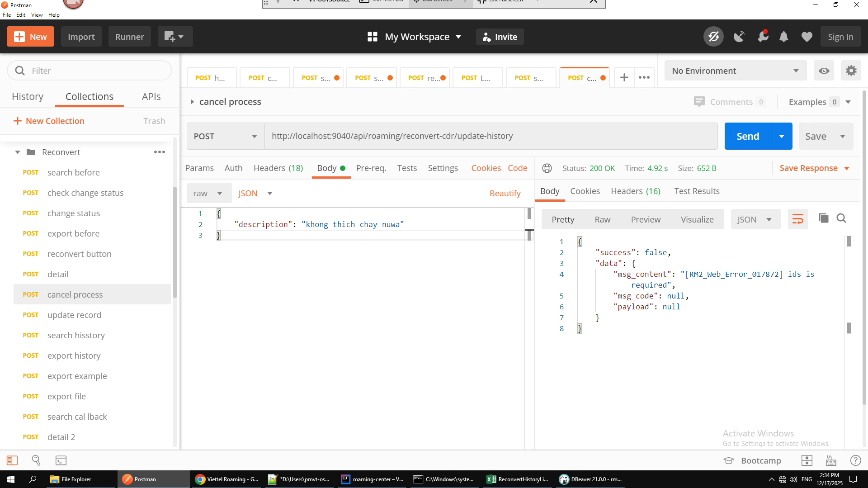Switch to the History tab
Viewport: 868px width, 488px height.
[x=28, y=96]
